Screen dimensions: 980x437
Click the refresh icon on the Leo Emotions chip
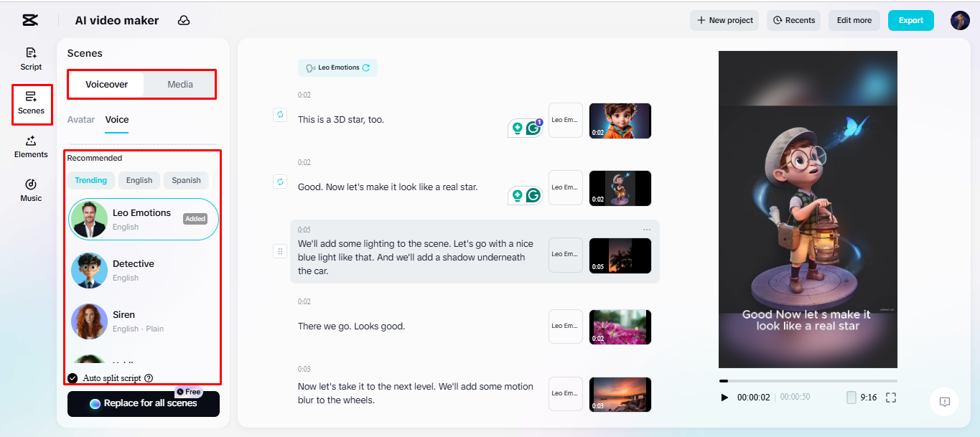pos(365,67)
